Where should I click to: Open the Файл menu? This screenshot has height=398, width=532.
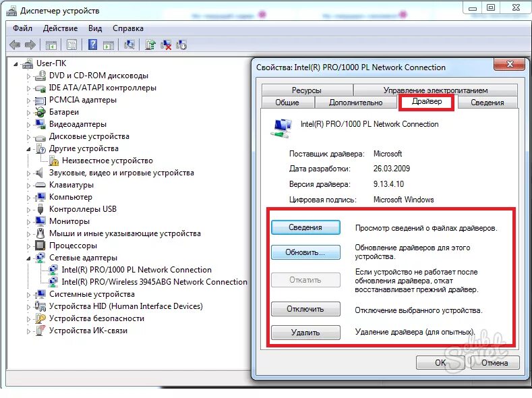22,28
